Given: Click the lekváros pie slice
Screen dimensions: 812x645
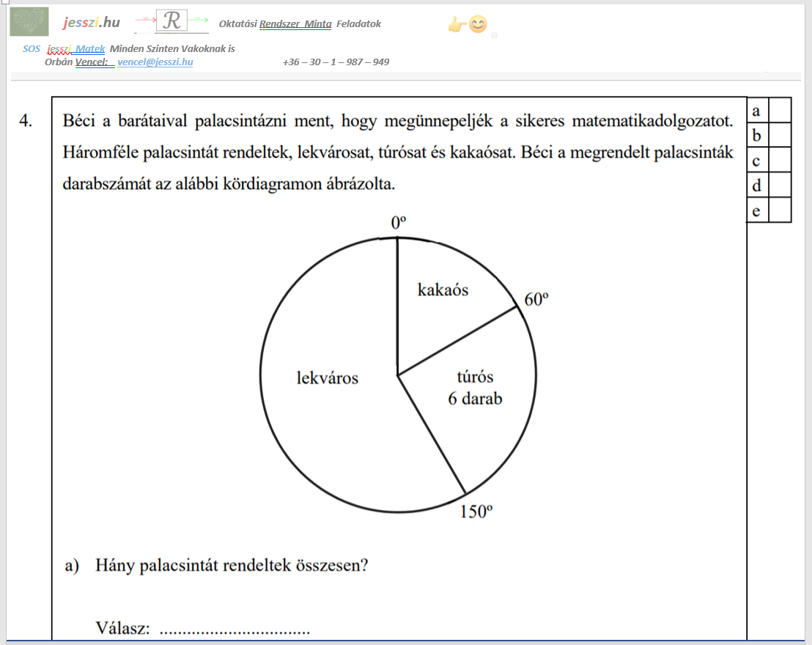Looking at the screenshot, I should (328, 377).
